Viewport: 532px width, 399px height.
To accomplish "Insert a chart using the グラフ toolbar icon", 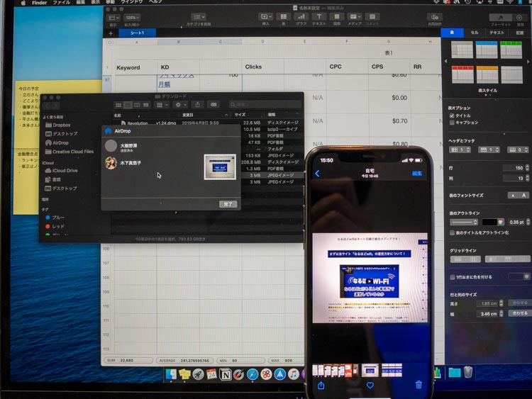I will point(301,16).
